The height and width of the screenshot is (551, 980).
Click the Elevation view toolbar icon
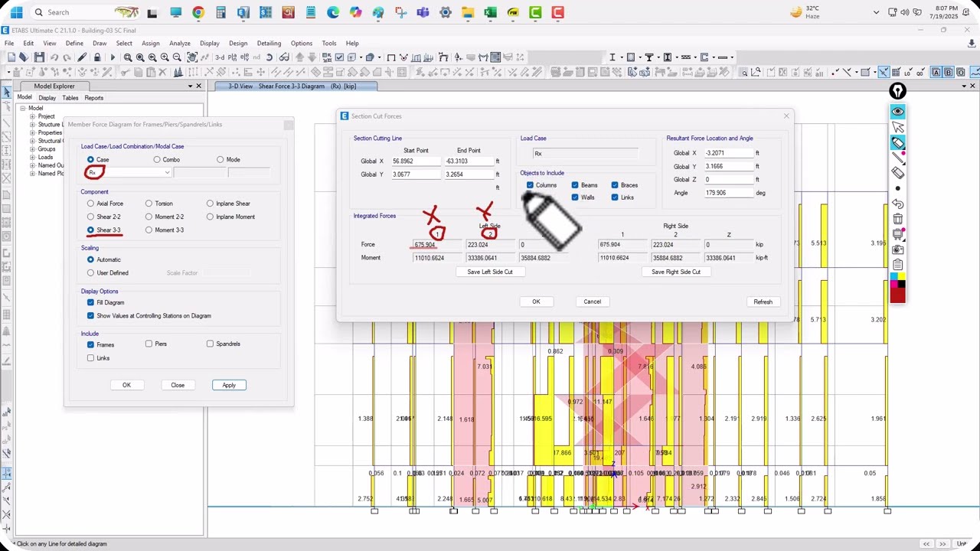pos(245,57)
